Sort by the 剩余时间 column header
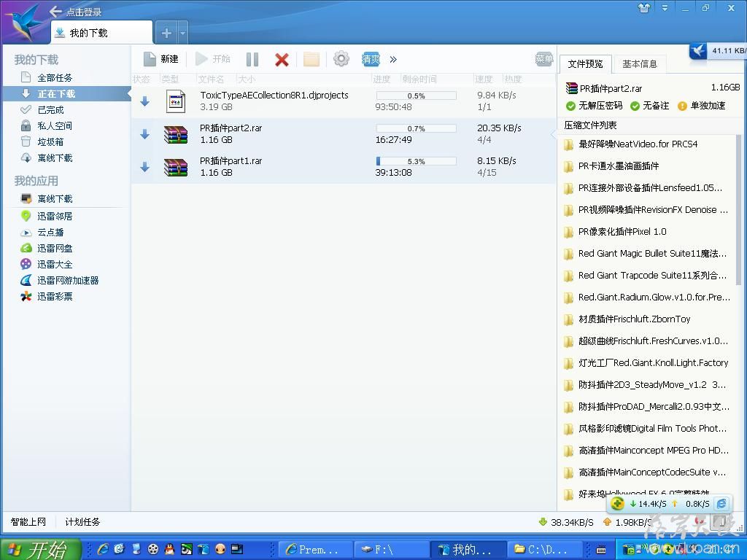 (419, 79)
